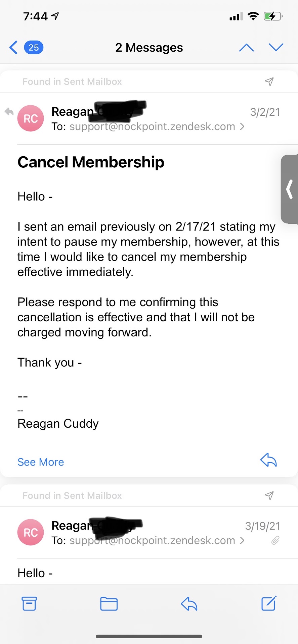Expand recipient details chevron on 3/19/21 email
Screen dimensions: 298x644
click(242, 541)
